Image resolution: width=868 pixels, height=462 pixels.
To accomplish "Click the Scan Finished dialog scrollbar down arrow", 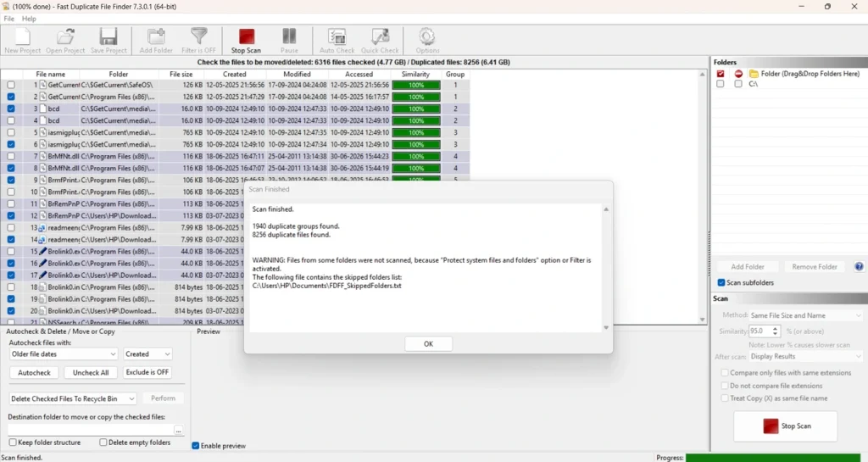I will pos(606,327).
